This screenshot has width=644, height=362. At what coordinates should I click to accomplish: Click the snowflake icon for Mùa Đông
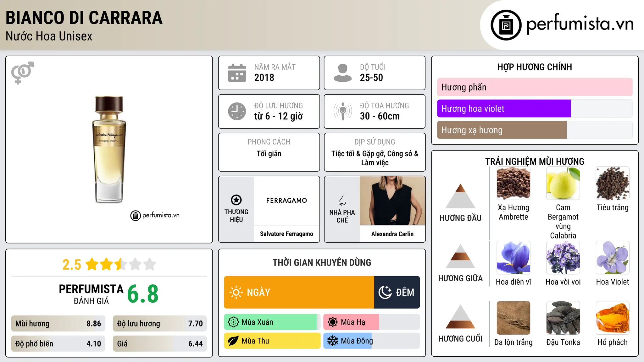point(333,341)
